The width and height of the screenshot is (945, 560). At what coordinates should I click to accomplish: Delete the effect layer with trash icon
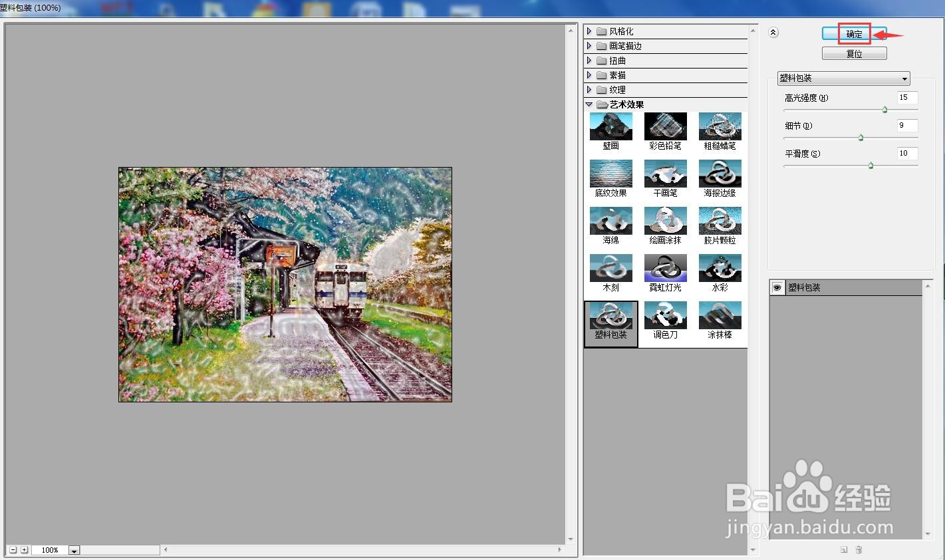(x=859, y=549)
